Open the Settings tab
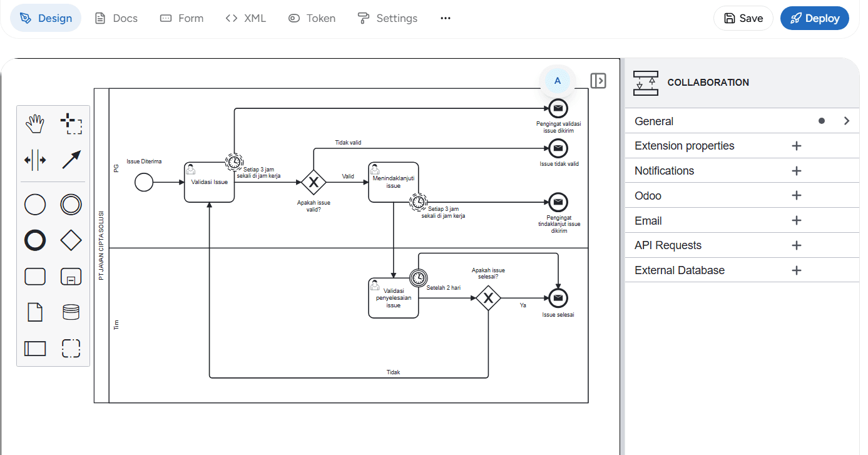The width and height of the screenshot is (868, 455). (x=387, y=18)
